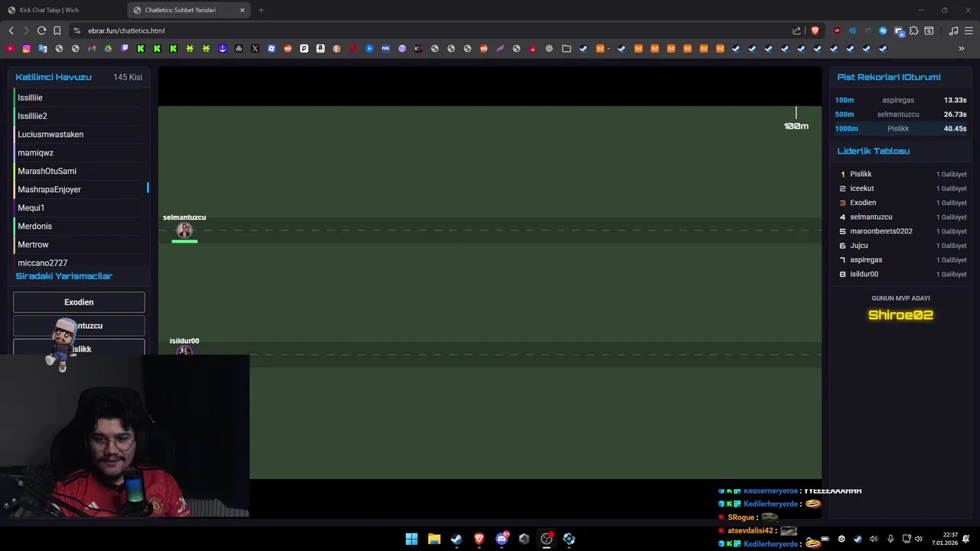Open the Windows Start menu

[411, 539]
